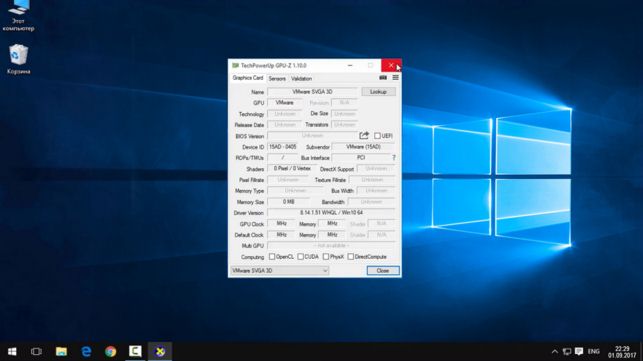This screenshot has width=643, height=361.
Task: Open the Action Center notification icon
Action: (579, 352)
